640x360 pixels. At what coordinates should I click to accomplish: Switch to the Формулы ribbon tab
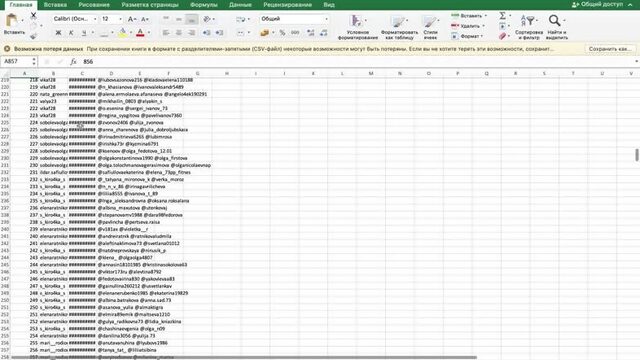(204, 5)
